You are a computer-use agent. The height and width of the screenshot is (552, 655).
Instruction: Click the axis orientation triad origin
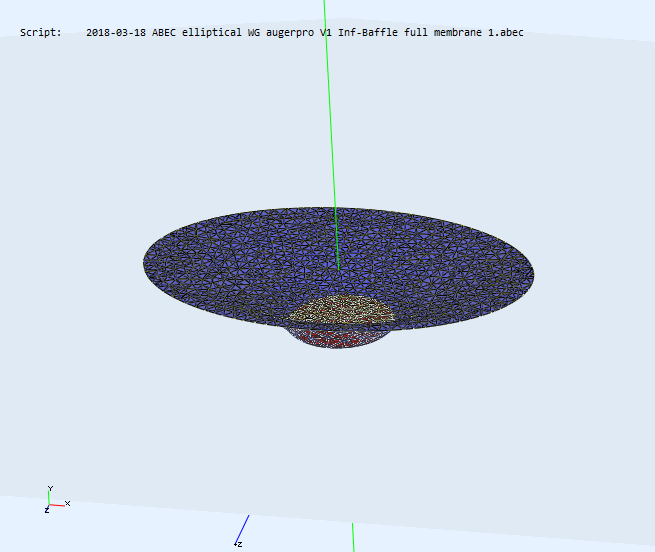[x=49, y=505]
